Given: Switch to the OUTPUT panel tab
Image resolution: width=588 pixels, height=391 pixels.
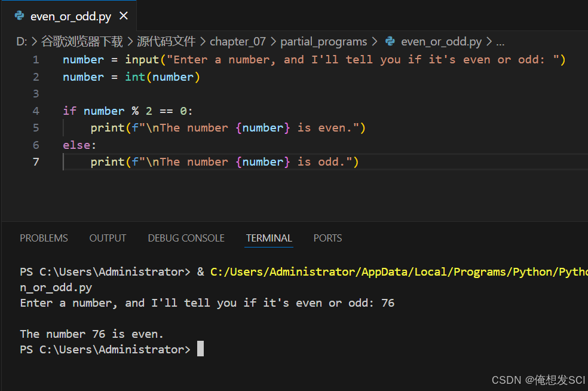Looking at the screenshot, I should (108, 238).
